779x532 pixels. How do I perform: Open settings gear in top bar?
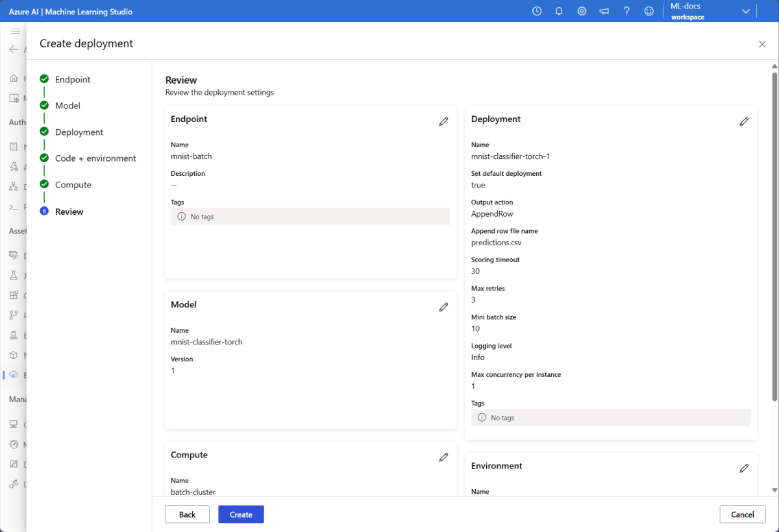pos(582,11)
